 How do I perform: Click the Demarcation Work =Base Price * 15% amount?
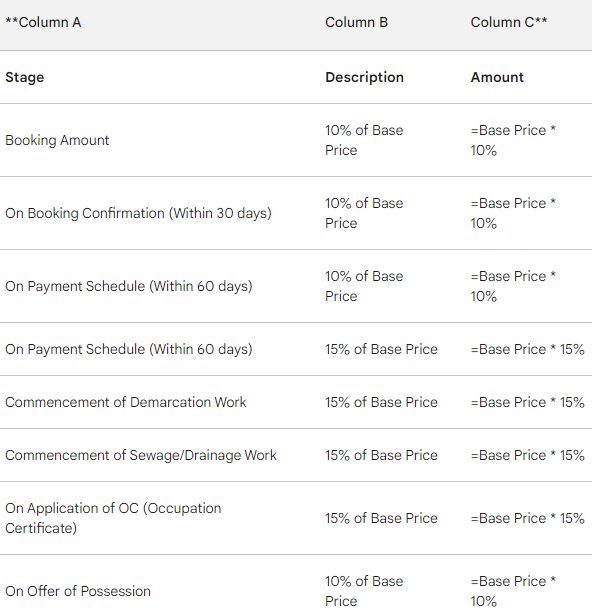click(x=528, y=402)
